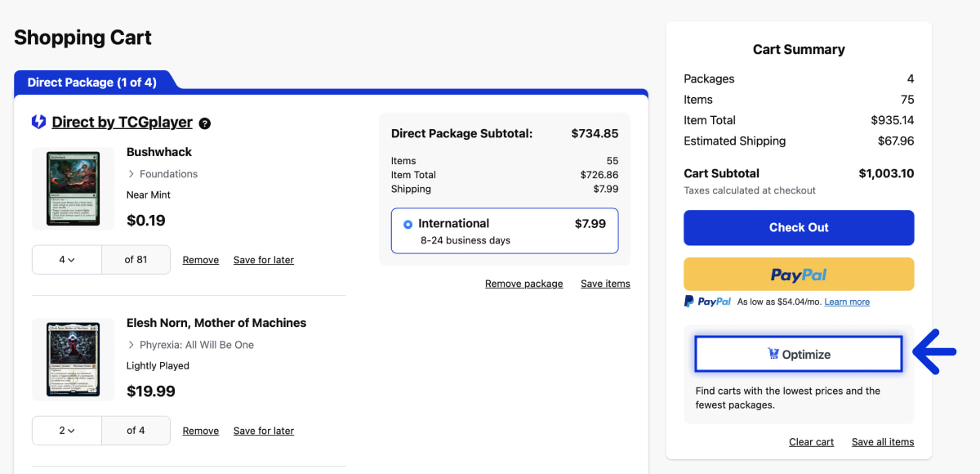The height and width of the screenshot is (474, 980).
Task: Click the help question mark icon
Action: pos(205,123)
